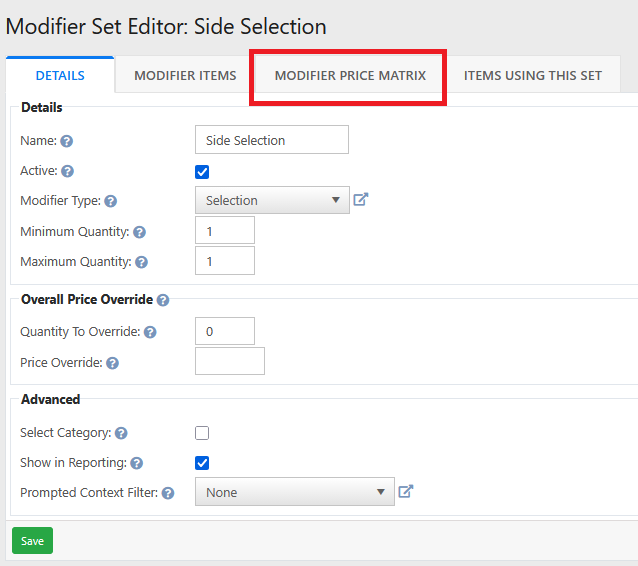Show help for Show in Reporting
Image resolution: width=638 pixels, height=566 pixels.
[137, 463]
